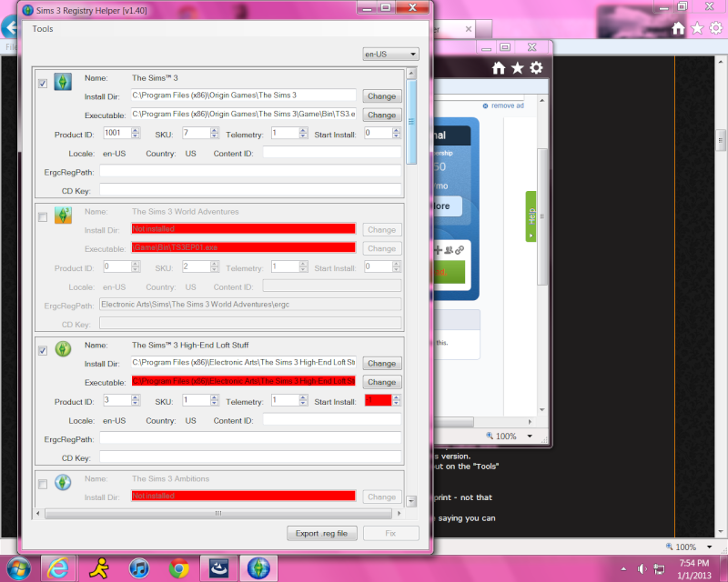Click scroll up arrow of game list
The image size is (728, 582).
[x=411, y=74]
